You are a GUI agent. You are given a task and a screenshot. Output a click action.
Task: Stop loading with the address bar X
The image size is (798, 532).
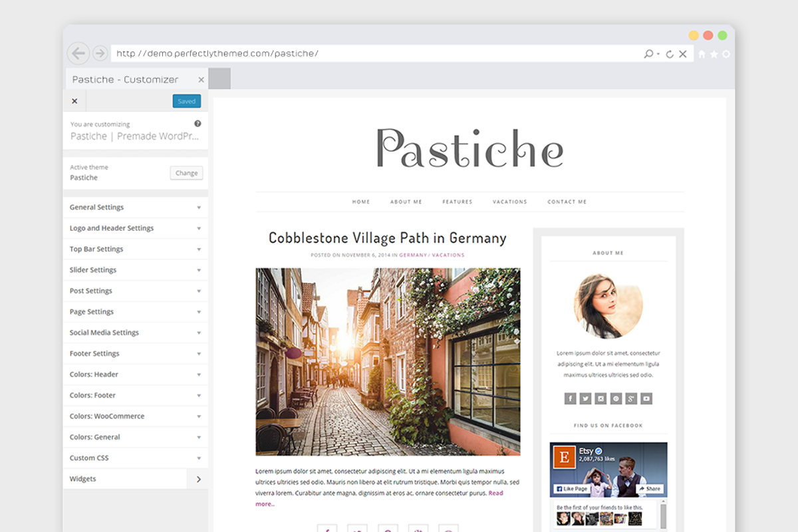click(x=682, y=54)
